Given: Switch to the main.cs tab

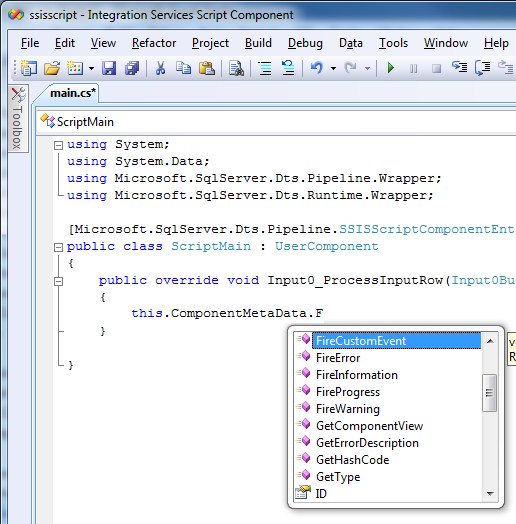Looking at the screenshot, I should (73, 93).
